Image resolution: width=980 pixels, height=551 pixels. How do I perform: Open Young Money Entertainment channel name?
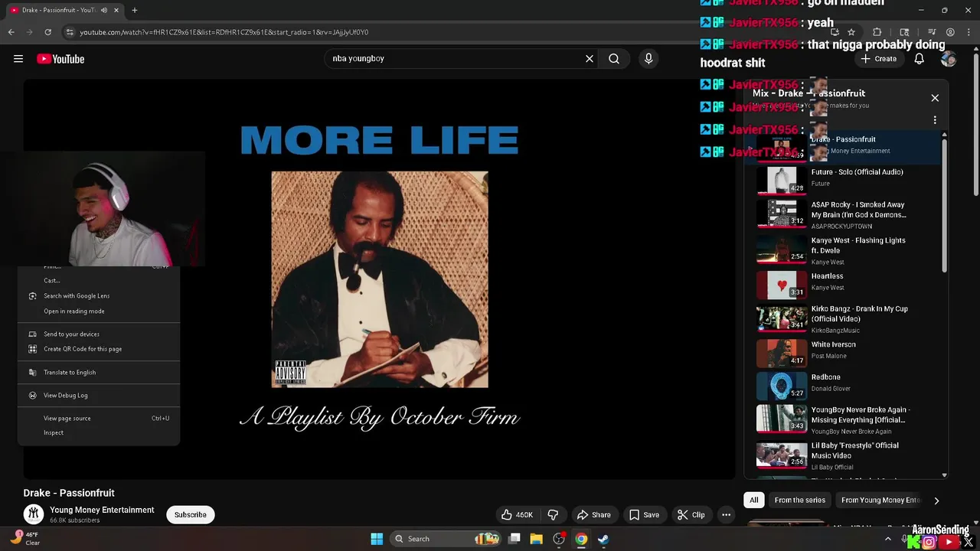click(102, 510)
